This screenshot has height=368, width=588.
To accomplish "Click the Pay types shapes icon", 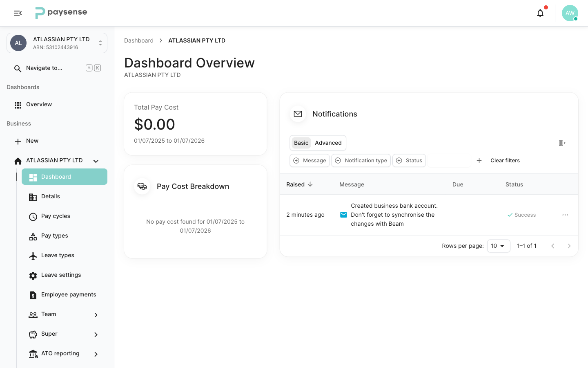I will pos(33,236).
